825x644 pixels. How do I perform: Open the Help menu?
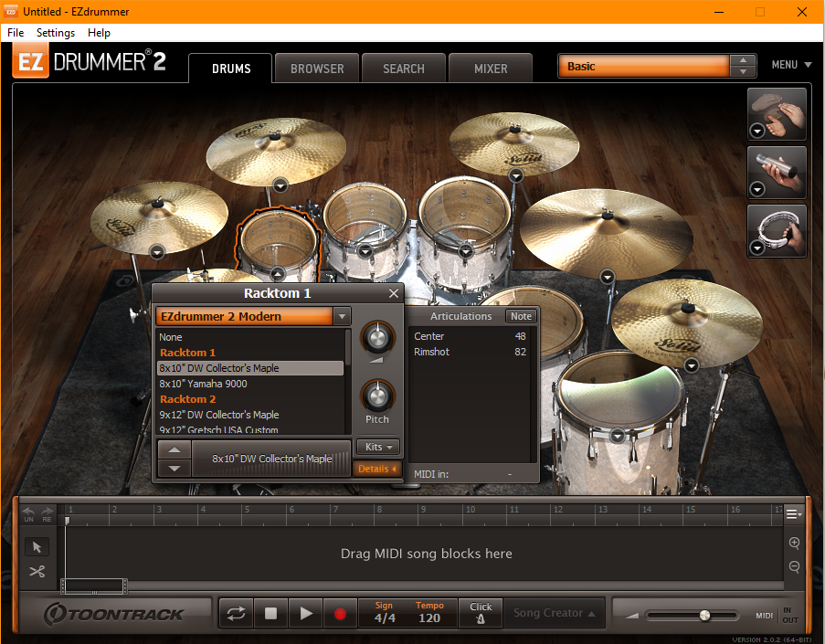point(99,33)
